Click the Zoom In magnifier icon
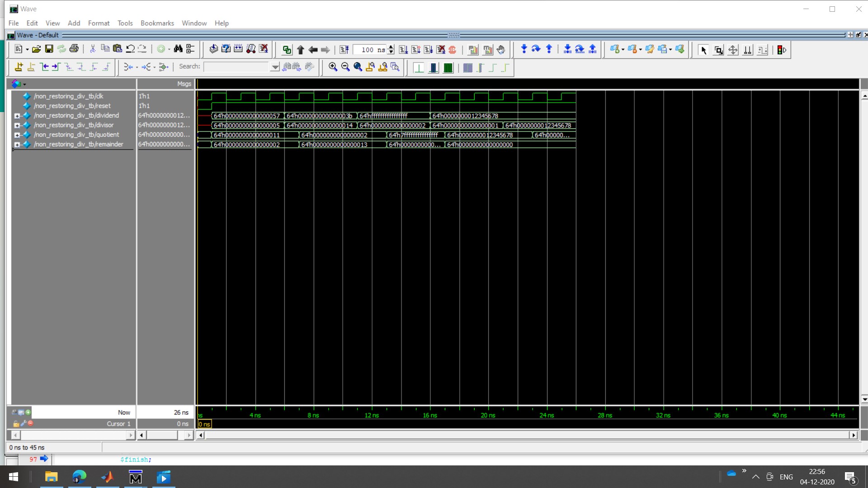 333,67
